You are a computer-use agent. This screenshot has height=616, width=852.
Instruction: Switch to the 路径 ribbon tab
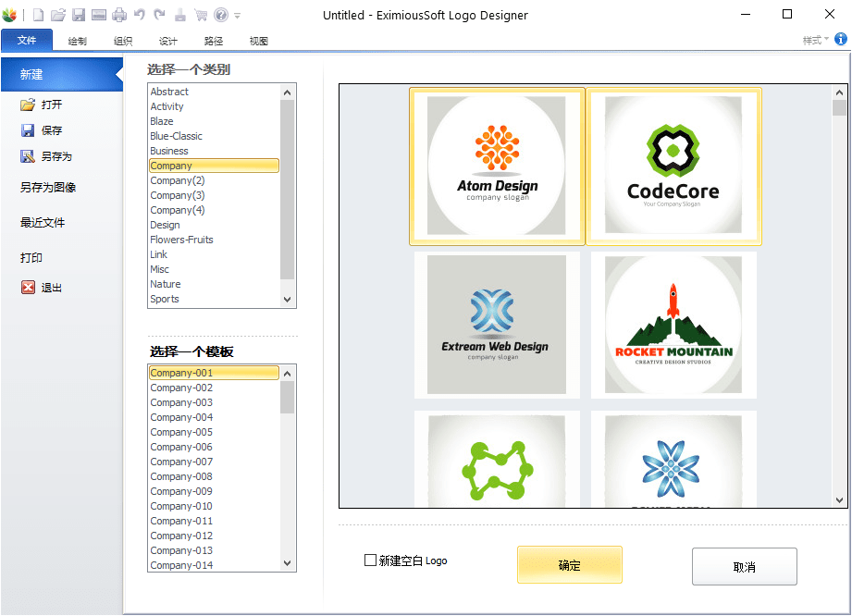214,41
